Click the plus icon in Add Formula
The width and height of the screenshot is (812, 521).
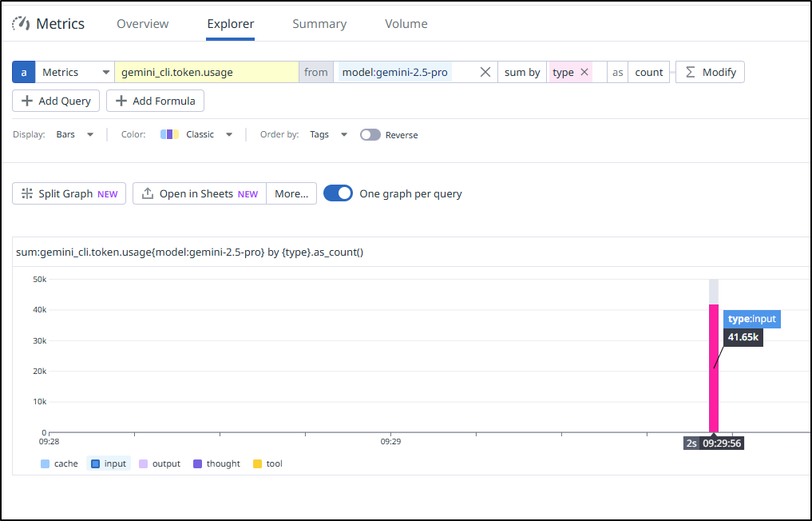(x=121, y=101)
